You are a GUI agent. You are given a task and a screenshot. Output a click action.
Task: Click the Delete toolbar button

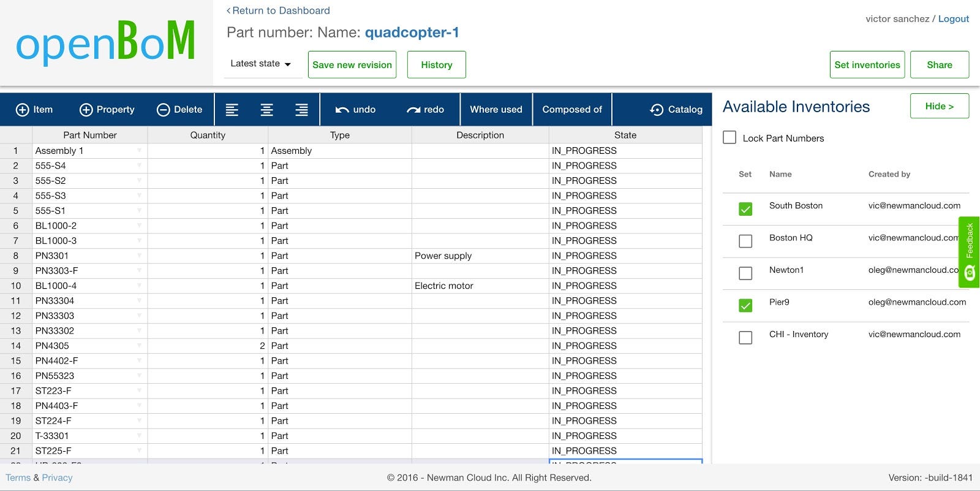tap(179, 110)
